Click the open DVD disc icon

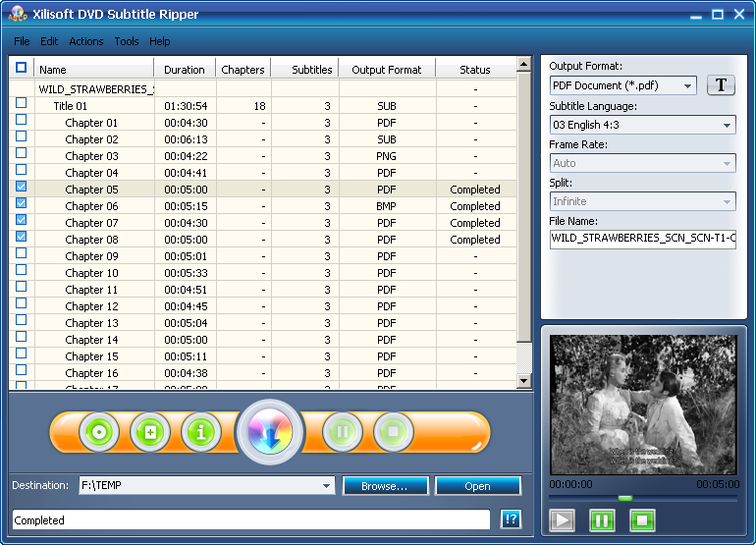pos(99,432)
